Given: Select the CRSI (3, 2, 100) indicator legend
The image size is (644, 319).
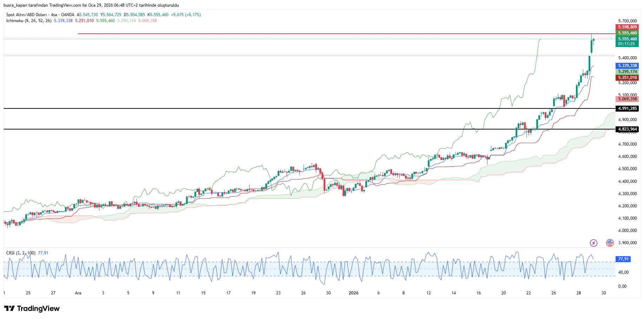Looking at the screenshot, I should (x=21, y=253).
